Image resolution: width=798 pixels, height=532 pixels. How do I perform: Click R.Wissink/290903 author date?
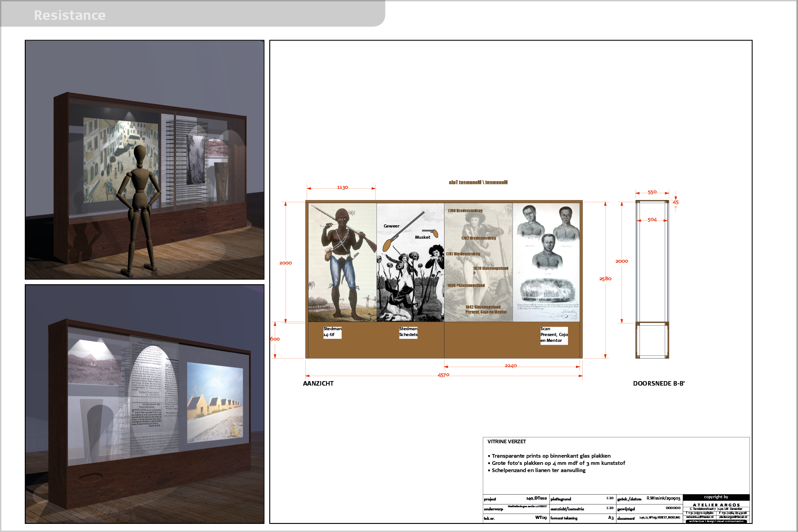click(x=663, y=498)
